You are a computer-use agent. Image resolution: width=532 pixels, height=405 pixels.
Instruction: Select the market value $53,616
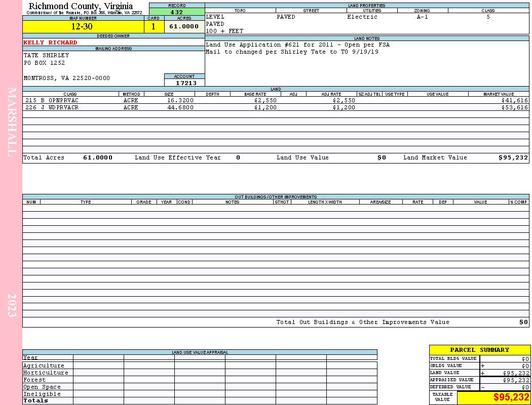[x=515, y=107]
